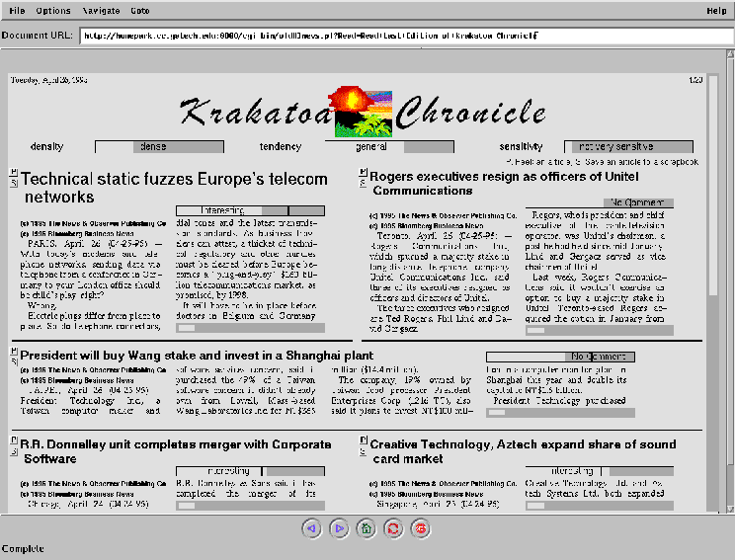
Task: Go to home page icon
Action: [x=367, y=528]
